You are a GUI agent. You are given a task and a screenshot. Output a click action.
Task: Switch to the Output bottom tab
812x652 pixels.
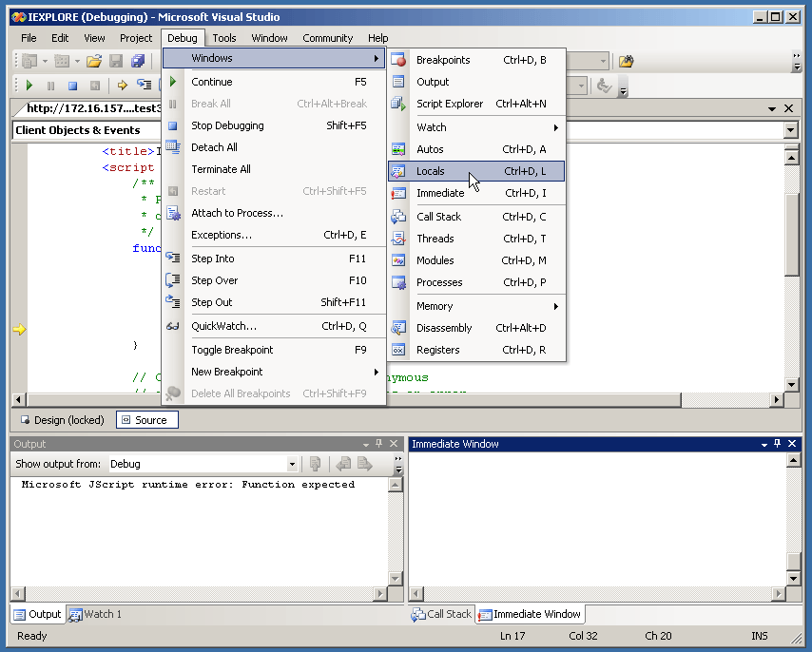(x=37, y=614)
